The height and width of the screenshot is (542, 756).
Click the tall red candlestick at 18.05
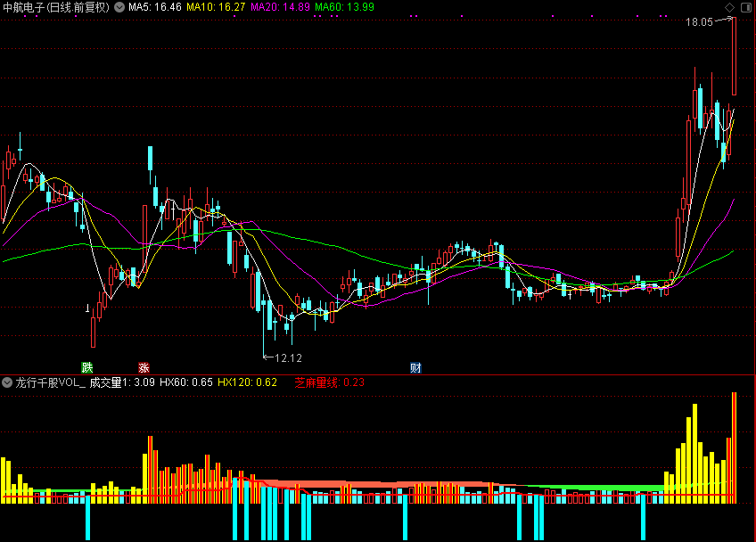735,55
